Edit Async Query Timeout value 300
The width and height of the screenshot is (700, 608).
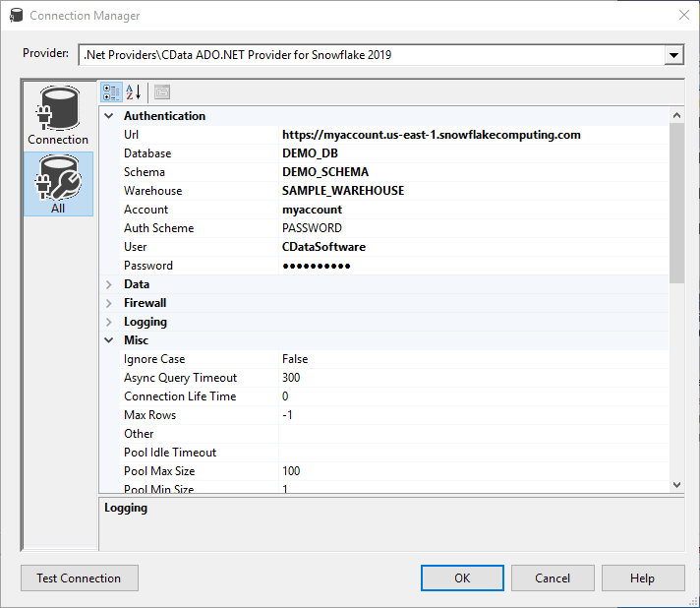(x=474, y=378)
